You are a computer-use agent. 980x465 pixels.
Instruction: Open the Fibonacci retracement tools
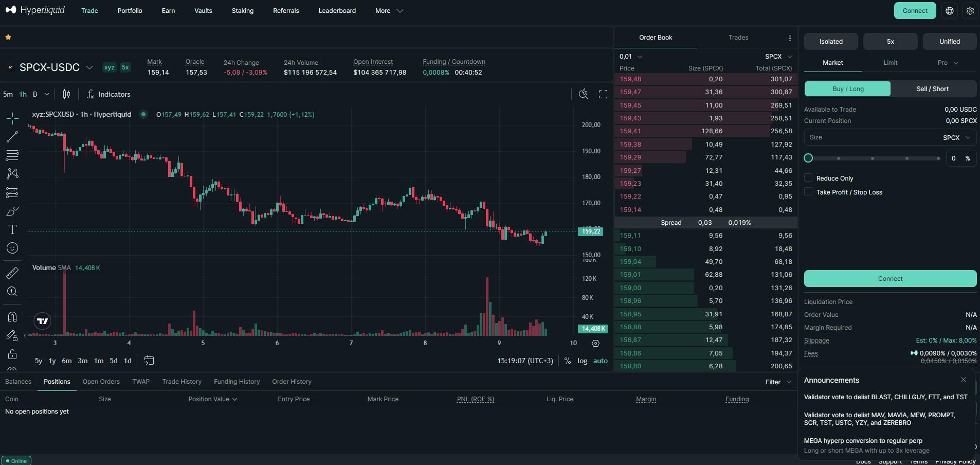tap(12, 155)
